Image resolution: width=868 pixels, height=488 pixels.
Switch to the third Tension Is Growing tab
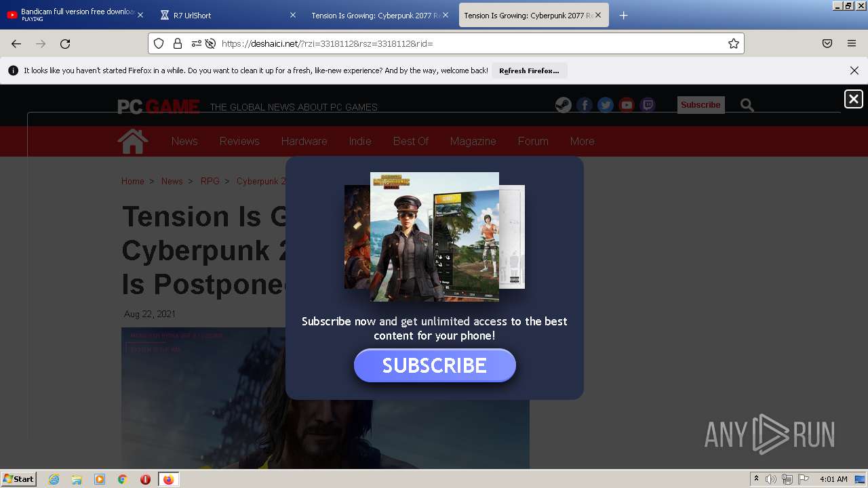(x=381, y=15)
